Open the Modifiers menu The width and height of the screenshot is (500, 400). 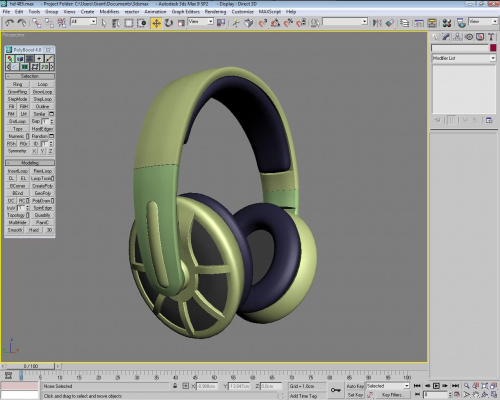point(109,12)
